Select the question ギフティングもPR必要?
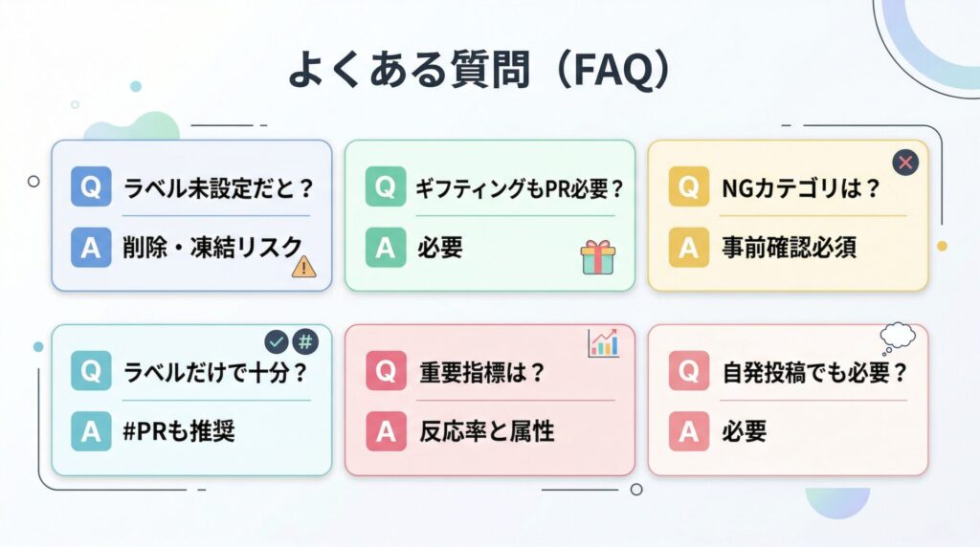This screenshot has width=980, height=547. [519, 188]
